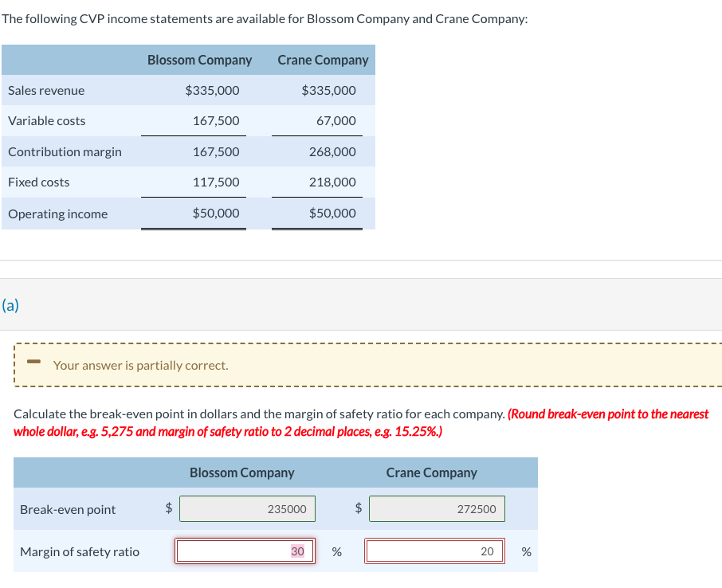
Task: Click the partially correct minus icon
Action: tap(33, 362)
